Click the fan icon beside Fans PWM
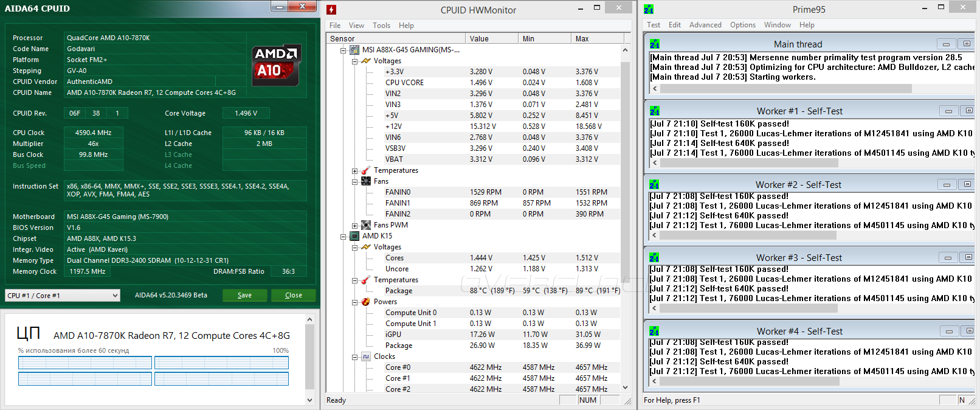 coord(365,225)
